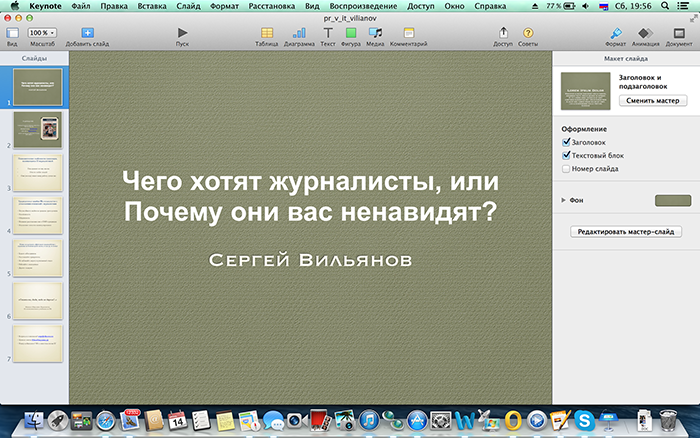Viewport: 700px width, 438px height.
Task: Open the zoom 100% dropdown
Action: [x=42, y=33]
